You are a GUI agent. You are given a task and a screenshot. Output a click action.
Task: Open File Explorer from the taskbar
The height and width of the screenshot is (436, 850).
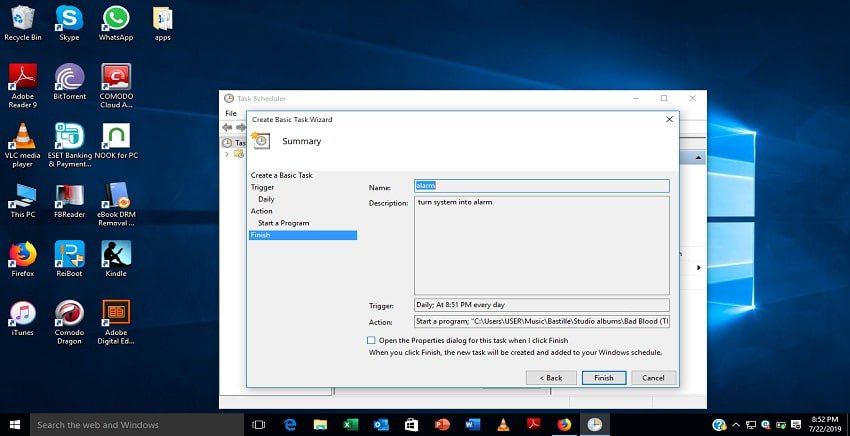[320, 425]
